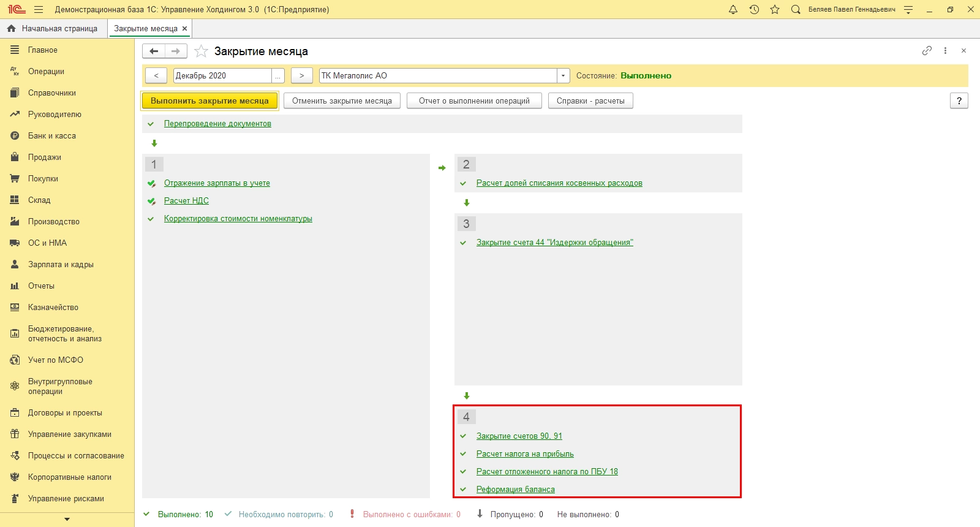The width and height of the screenshot is (980, 527).
Task: Open Справки - расчеты button
Action: 590,101
